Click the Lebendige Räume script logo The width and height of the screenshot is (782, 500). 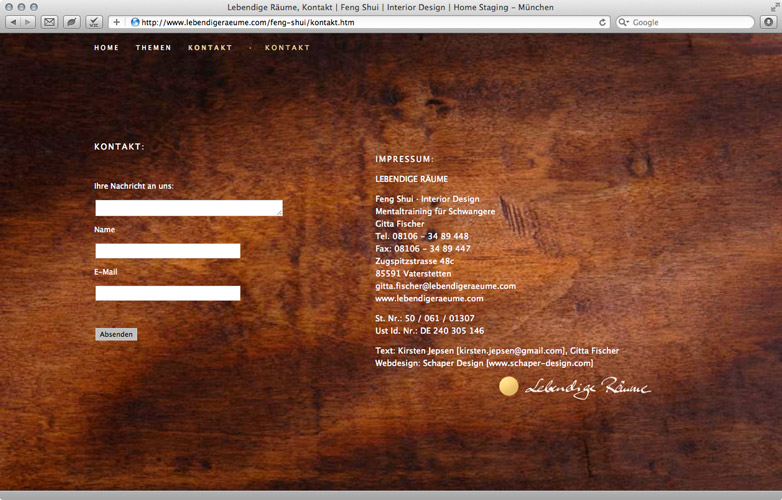coord(587,387)
